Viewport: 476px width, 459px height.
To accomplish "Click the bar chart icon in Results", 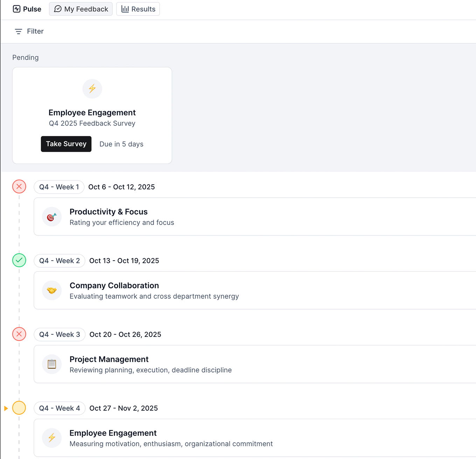I will point(125,9).
